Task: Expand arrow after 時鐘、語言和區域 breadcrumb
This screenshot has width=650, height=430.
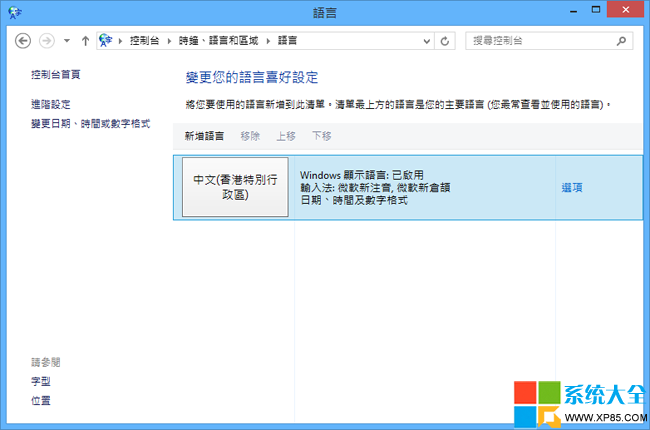Action: click(x=268, y=41)
